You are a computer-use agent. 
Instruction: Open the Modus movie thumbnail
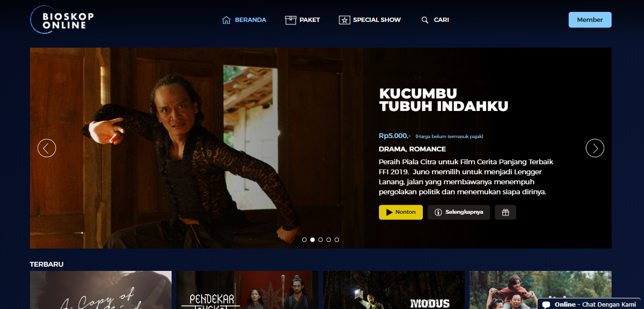pyautogui.click(x=394, y=290)
